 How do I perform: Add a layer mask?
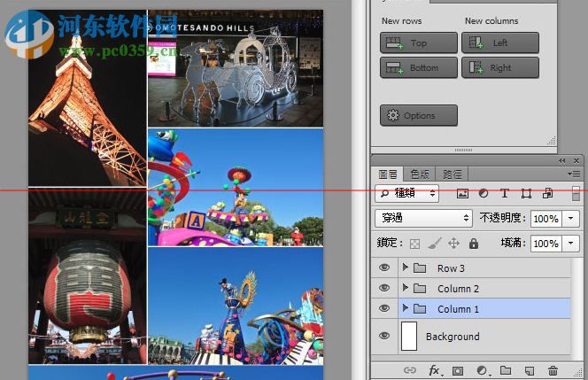tap(458, 371)
